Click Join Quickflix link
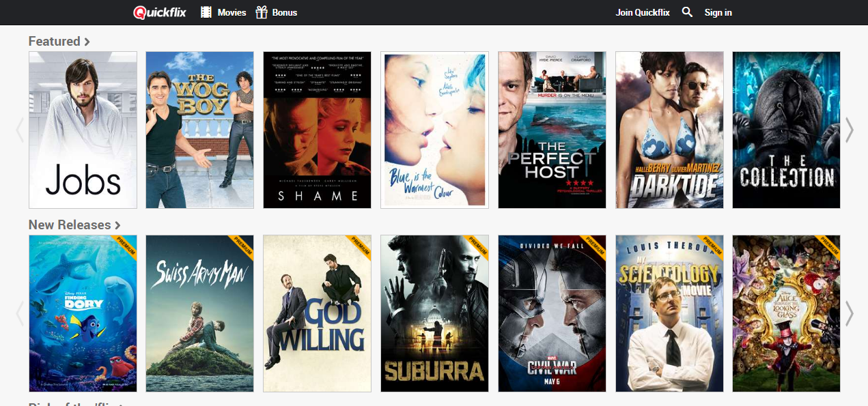 point(643,12)
